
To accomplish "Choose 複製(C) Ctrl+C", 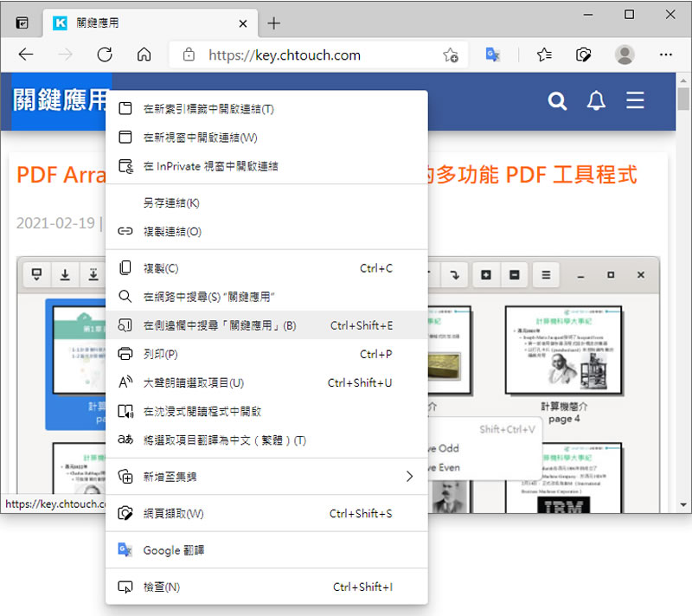I will 266,268.
